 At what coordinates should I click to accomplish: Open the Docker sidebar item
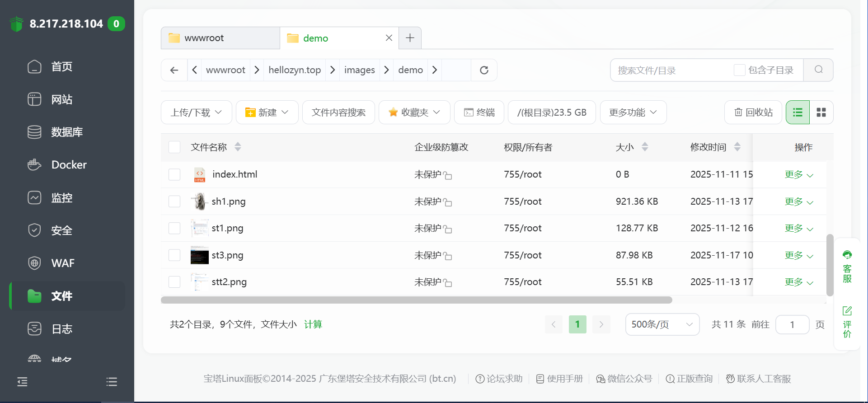tap(69, 165)
